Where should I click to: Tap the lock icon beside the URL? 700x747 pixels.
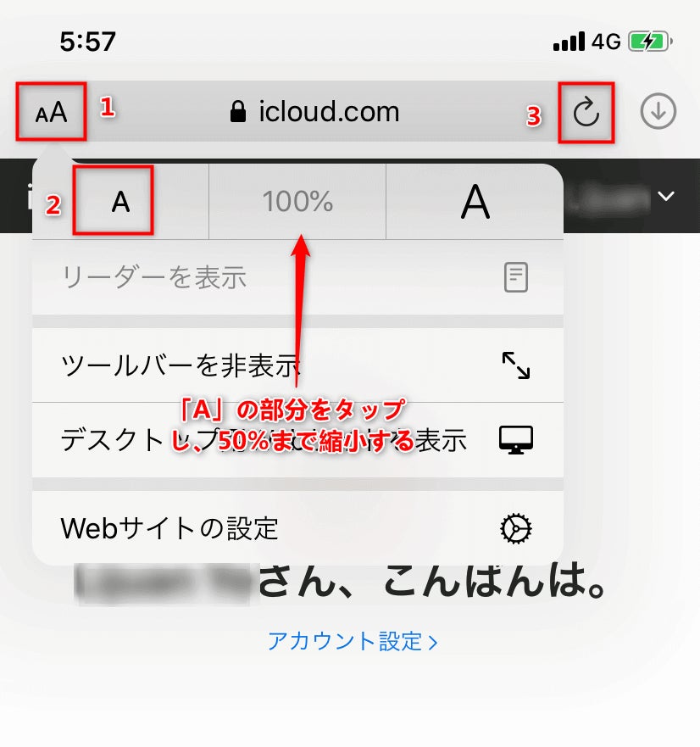pos(238,111)
